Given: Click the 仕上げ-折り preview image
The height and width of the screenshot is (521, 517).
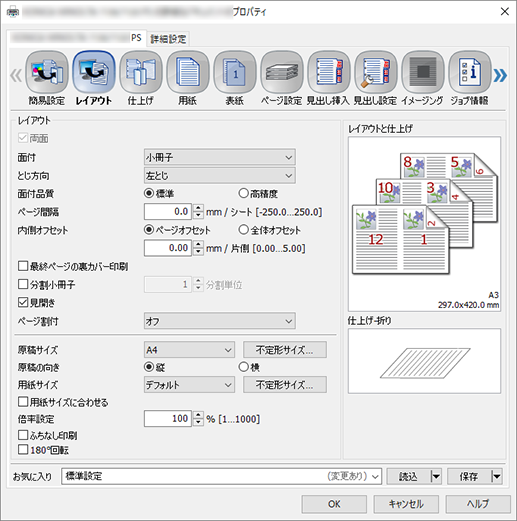Looking at the screenshot, I should tap(424, 361).
